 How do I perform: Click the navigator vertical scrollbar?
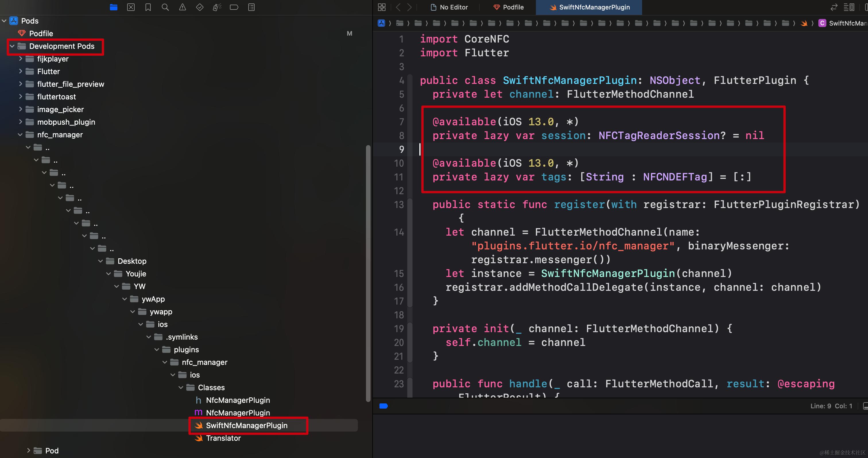pos(368,273)
